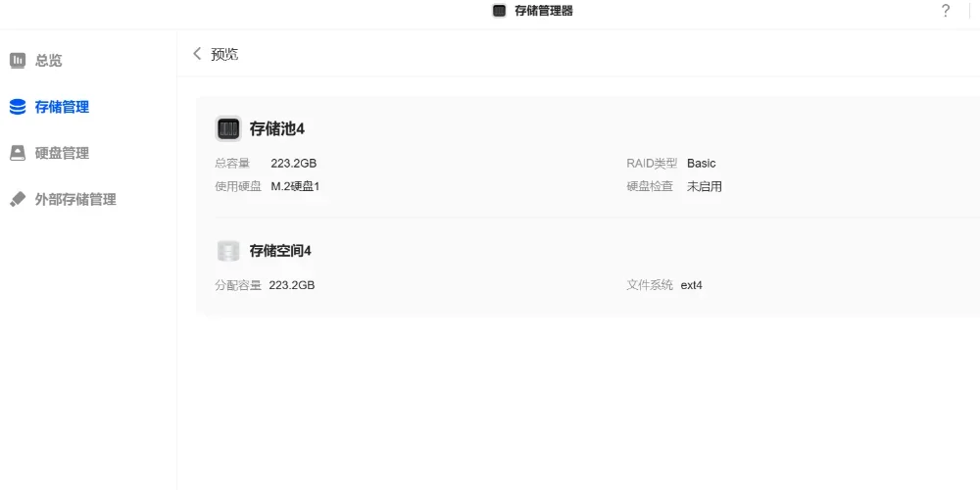980x490 pixels.
Task: Click the 总容量 label
Action: click(x=232, y=163)
